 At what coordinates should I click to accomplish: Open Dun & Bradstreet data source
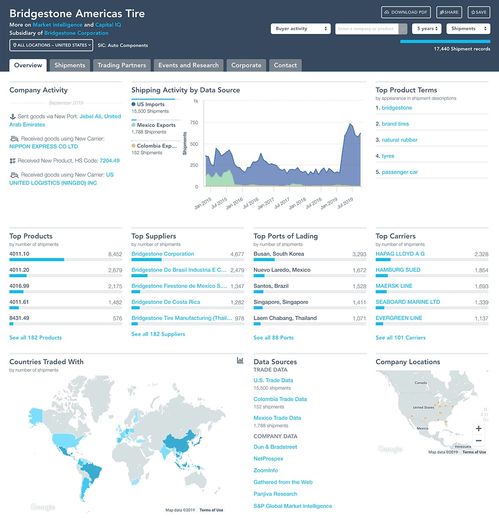275,447
